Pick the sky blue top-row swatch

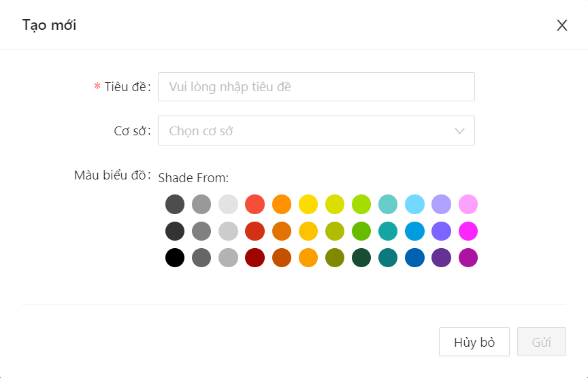[414, 204]
